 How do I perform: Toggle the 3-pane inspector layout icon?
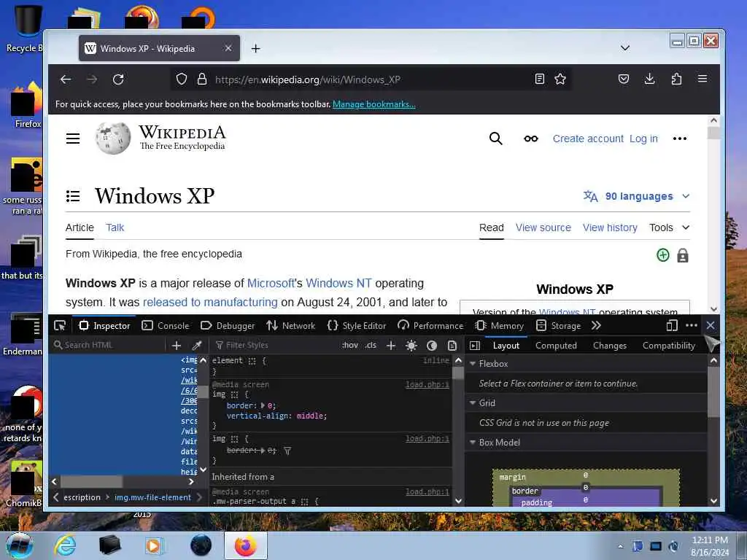pyautogui.click(x=475, y=345)
